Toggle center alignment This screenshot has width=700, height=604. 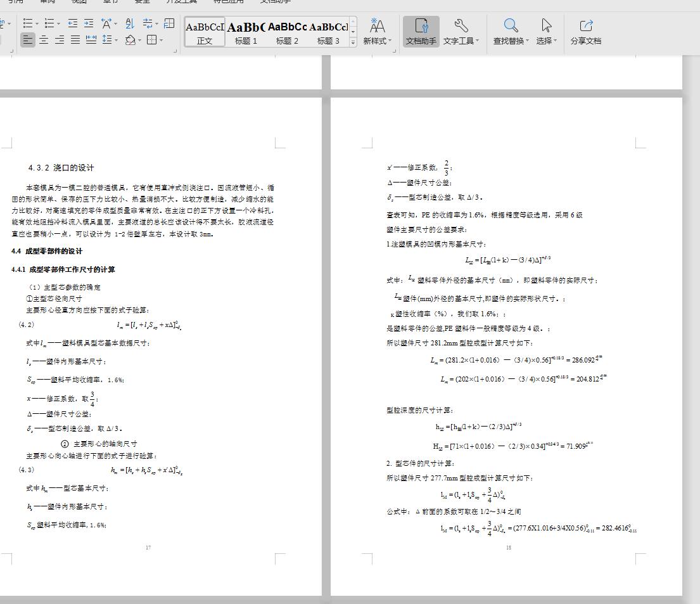point(44,40)
